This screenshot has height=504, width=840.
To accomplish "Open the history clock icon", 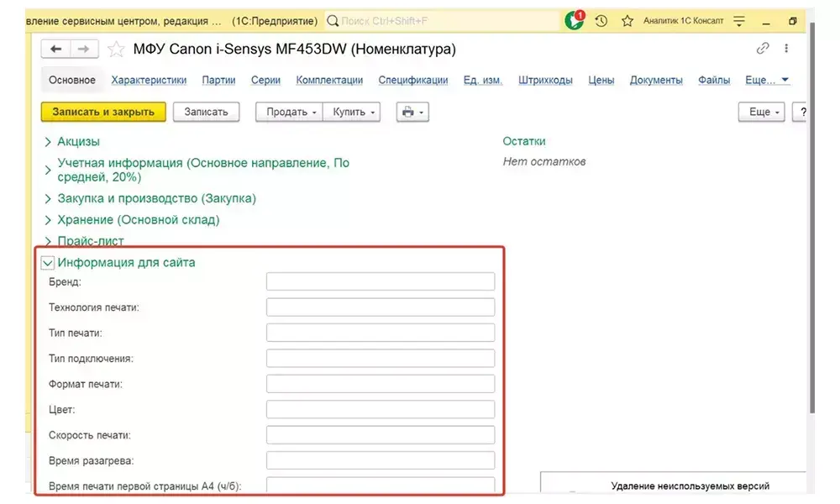I will tap(601, 21).
